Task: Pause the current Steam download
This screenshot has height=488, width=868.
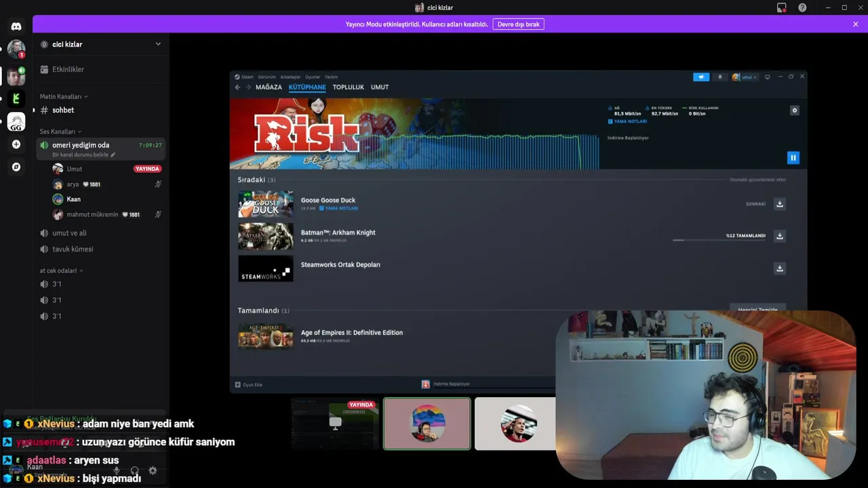Action: pyautogui.click(x=793, y=158)
